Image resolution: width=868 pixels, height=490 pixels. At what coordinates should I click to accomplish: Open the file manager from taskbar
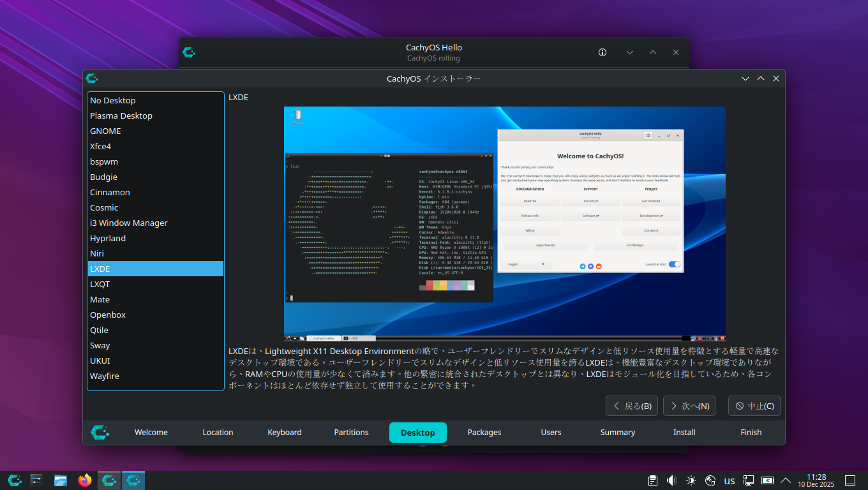tap(61, 480)
